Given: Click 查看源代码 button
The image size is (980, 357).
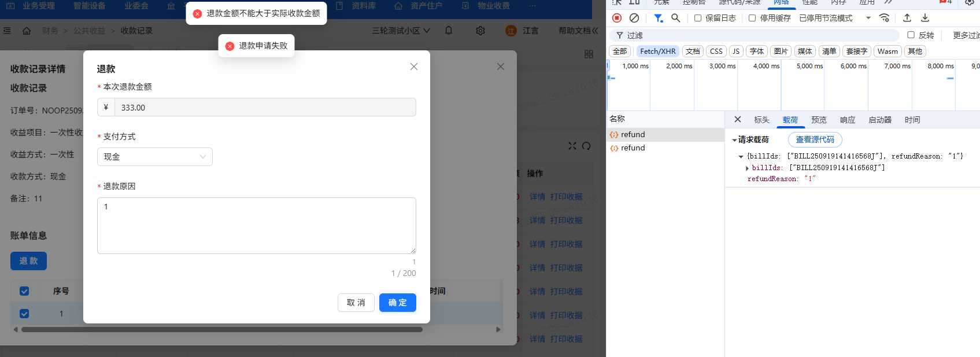Looking at the screenshot, I should (815, 140).
